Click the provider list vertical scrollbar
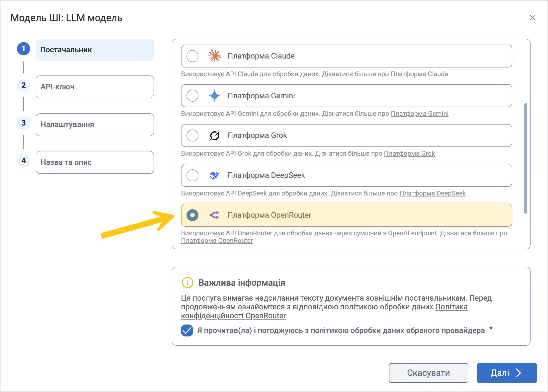 [x=526, y=158]
